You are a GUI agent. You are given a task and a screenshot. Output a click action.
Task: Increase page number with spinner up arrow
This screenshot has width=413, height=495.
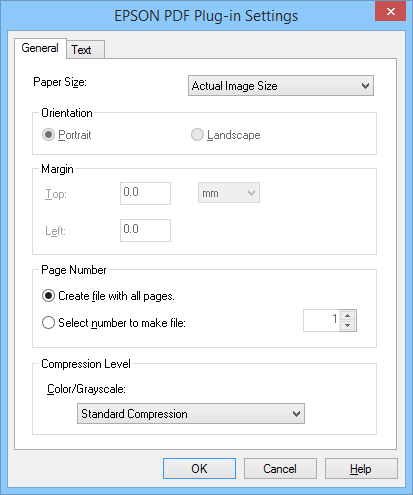(348, 315)
